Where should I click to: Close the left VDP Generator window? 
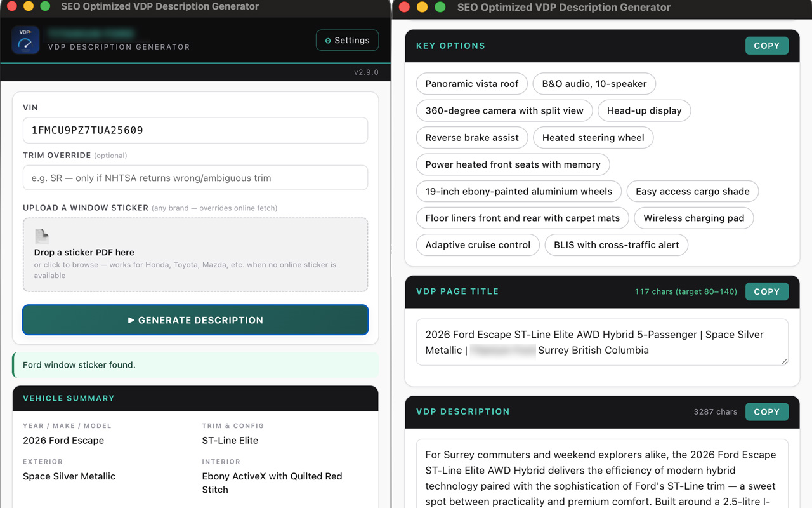(11, 6)
